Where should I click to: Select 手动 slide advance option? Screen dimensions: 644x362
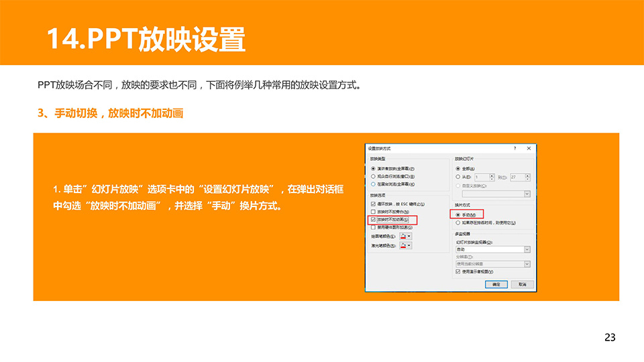pyautogui.click(x=458, y=215)
